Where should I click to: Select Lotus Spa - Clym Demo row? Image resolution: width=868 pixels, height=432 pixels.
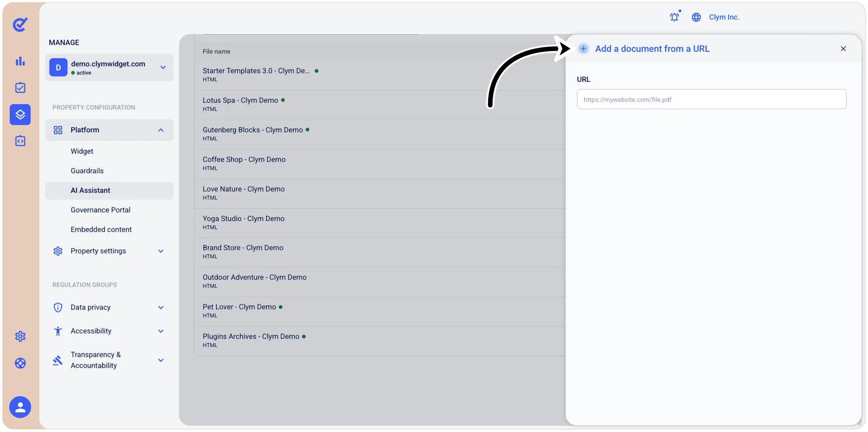pos(380,104)
